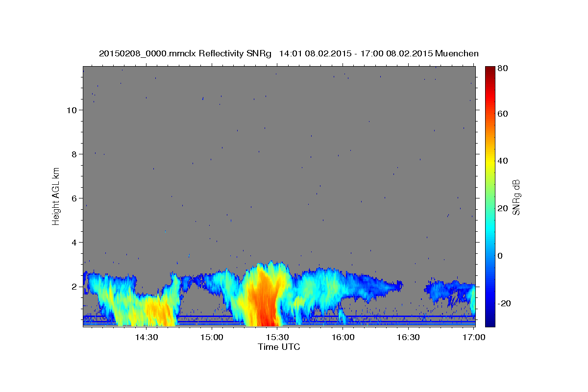
Task: Click the 17:00 time tick label
Action: pos(474,337)
